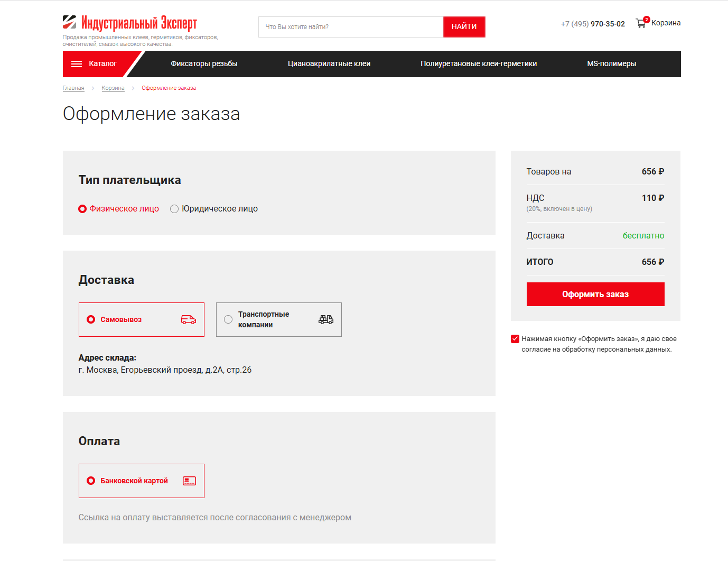Follow the Корзина breadcrumb link
The width and height of the screenshot is (728, 561).
[113, 88]
